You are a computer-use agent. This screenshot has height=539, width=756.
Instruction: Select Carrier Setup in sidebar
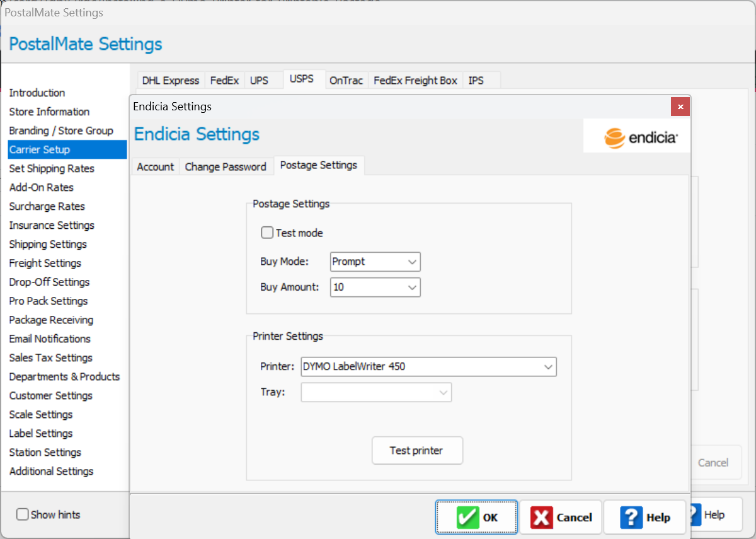coord(67,149)
